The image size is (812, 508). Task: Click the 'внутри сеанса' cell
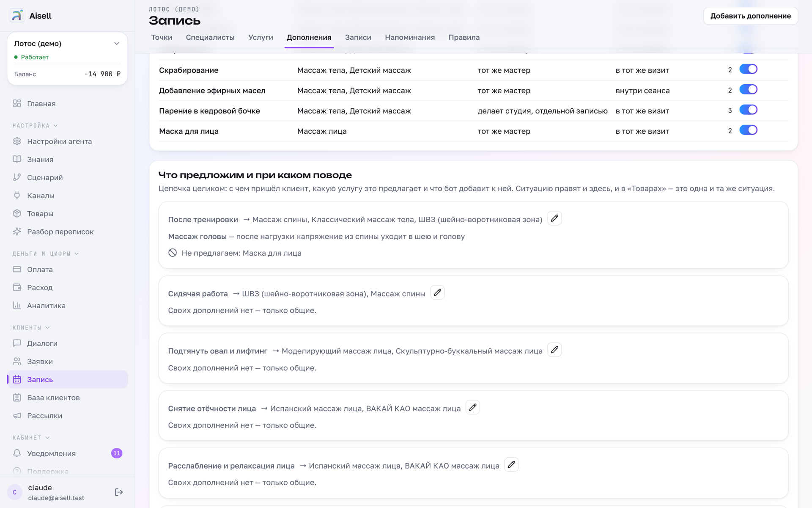pyautogui.click(x=642, y=91)
